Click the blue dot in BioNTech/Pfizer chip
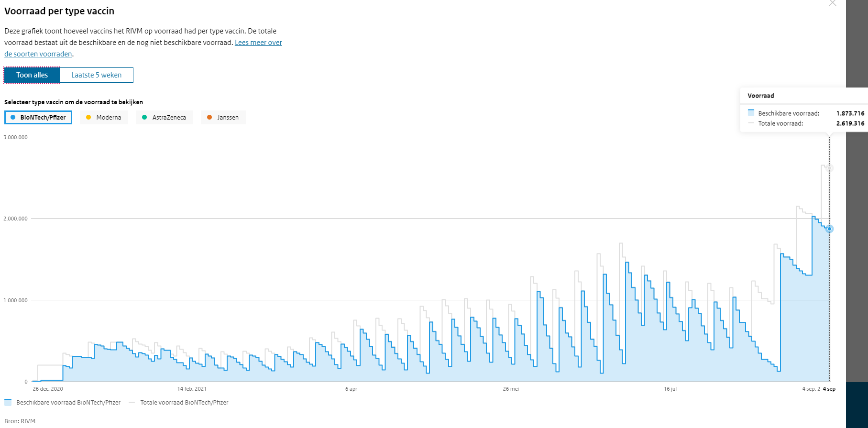 [x=13, y=117]
